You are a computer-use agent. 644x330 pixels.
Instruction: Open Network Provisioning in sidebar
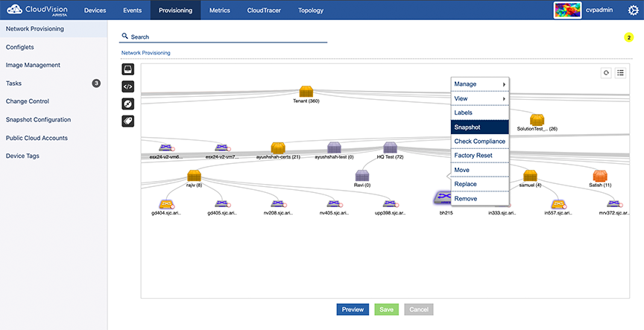click(54, 29)
